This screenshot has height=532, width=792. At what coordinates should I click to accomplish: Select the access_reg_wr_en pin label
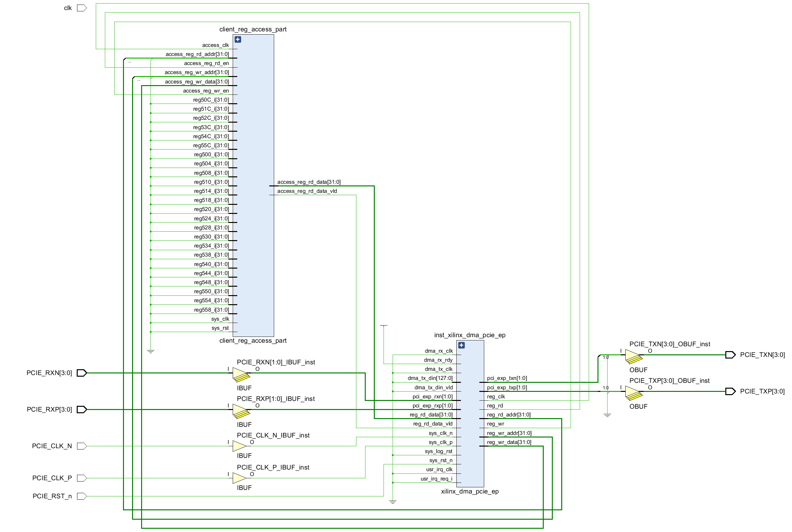coord(206,91)
